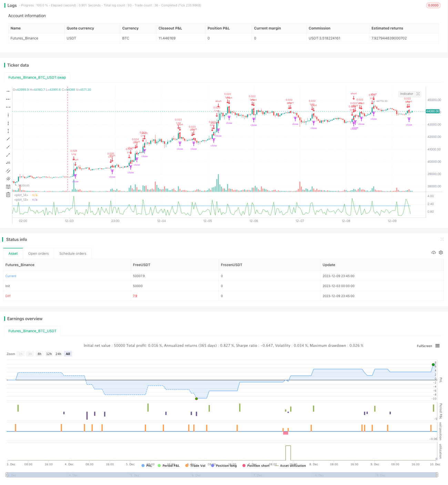
Task: Open the status info settings gear
Action: [441, 253]
